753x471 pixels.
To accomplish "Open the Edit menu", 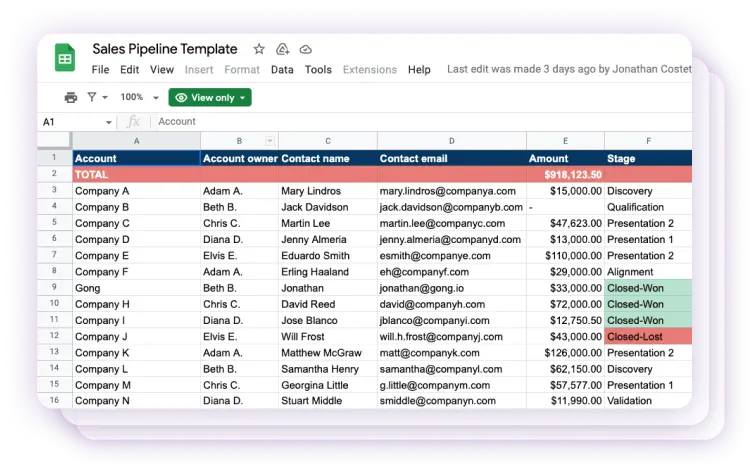I will click(130, 70).
